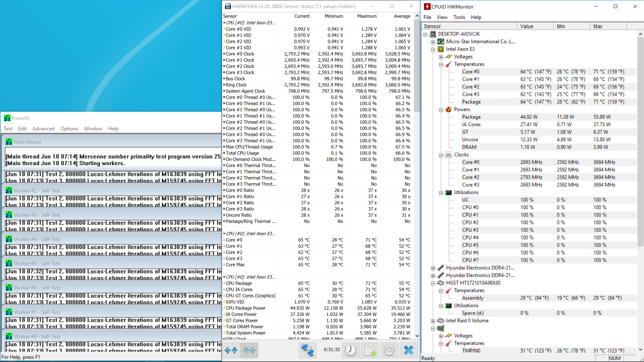Image resolution: width=644 pixels, height=362 pixels.
Task: Click the Worker #3 Self-Test window icon
Action: point(9,215)
